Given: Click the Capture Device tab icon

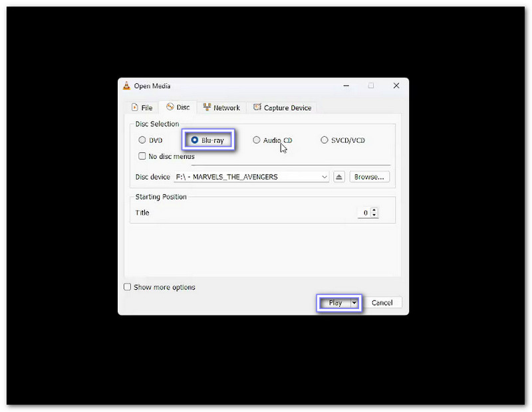Looking at the screenshot, I should coord(258,107).
